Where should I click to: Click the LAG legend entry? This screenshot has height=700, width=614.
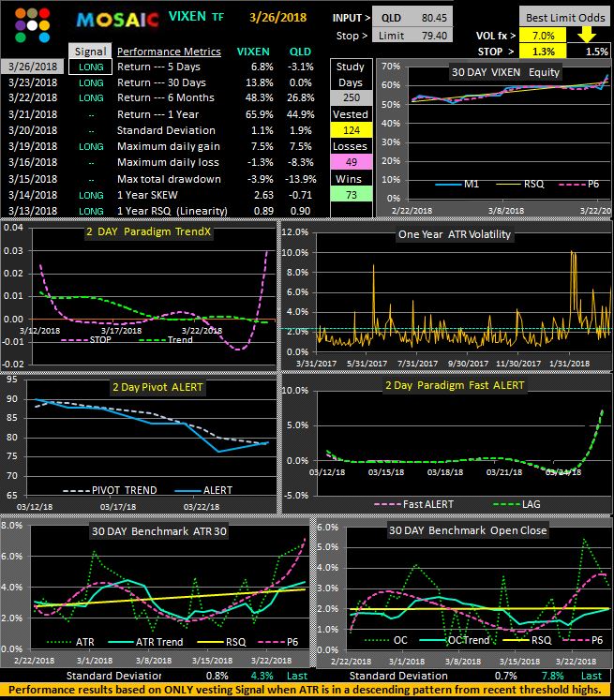tap(517, 504)
